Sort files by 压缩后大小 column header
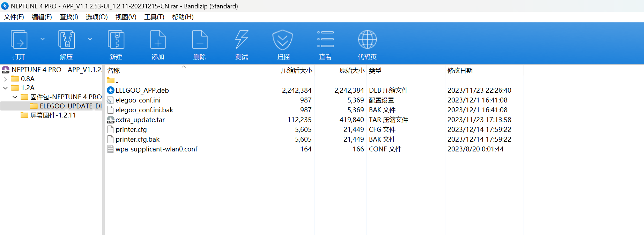 (x=296, y=71)
